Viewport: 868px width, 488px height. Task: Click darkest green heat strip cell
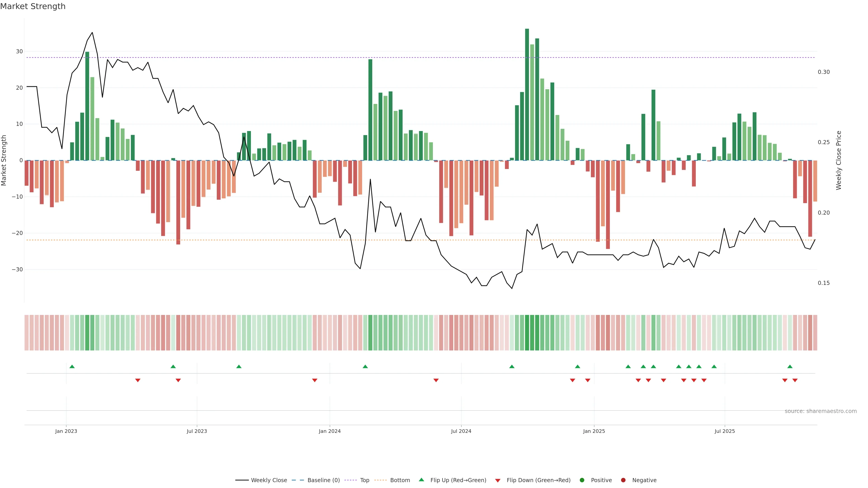(527, 333)
